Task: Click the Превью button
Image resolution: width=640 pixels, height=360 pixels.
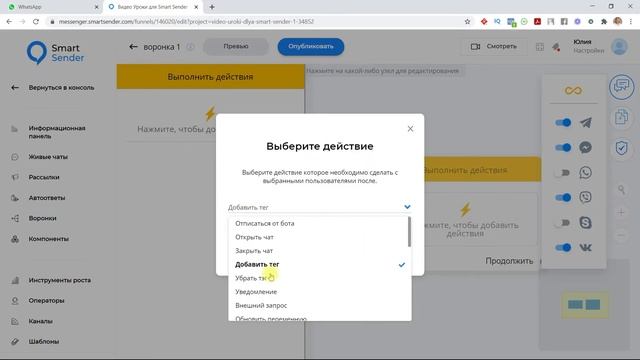Action: (236, 47)
